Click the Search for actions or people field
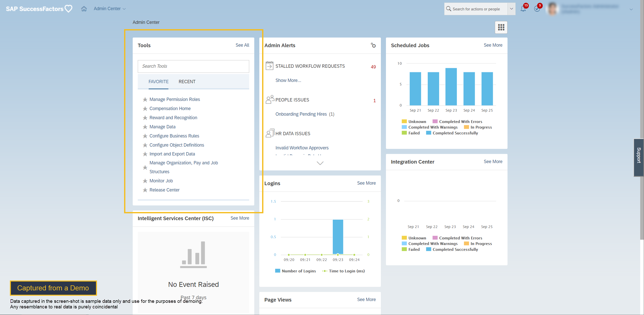Screen dimensions: 644x315 pos(476,9)
